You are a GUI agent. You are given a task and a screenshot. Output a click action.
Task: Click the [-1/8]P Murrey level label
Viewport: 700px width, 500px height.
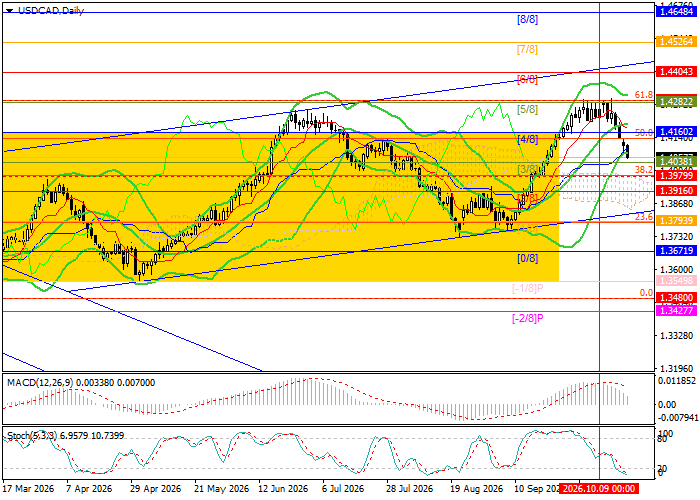tap(527, 288)
